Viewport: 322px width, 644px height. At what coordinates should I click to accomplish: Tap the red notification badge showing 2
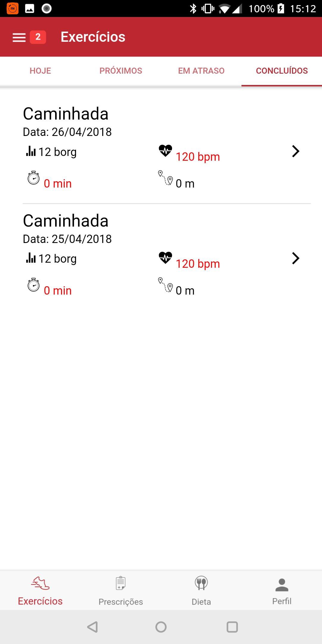(x=38, y=37)
